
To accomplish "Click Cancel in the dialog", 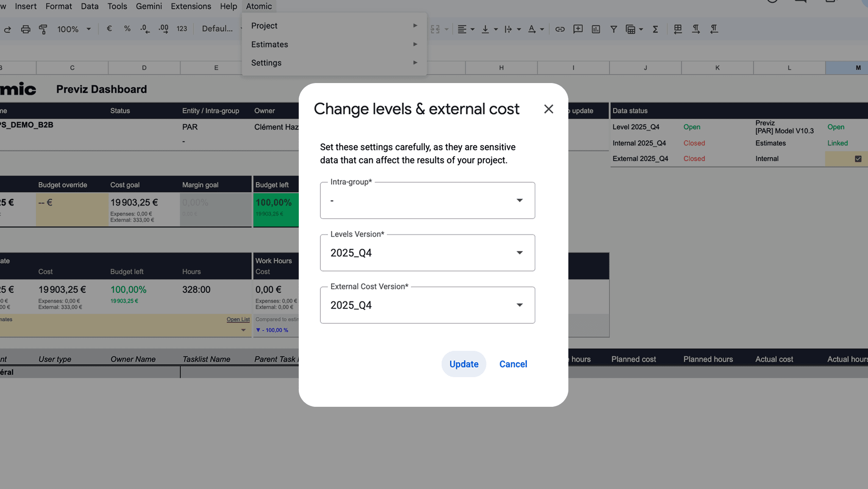I will click(513, 364).
